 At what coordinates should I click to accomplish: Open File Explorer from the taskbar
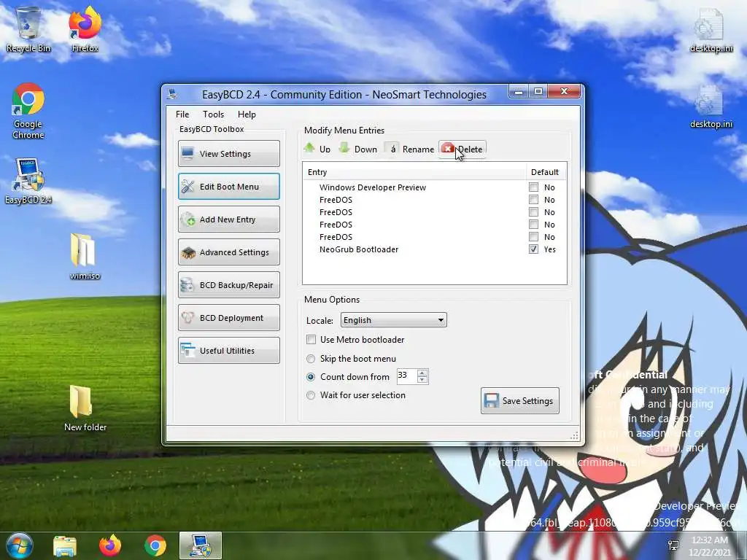click(x=65, y=545)
